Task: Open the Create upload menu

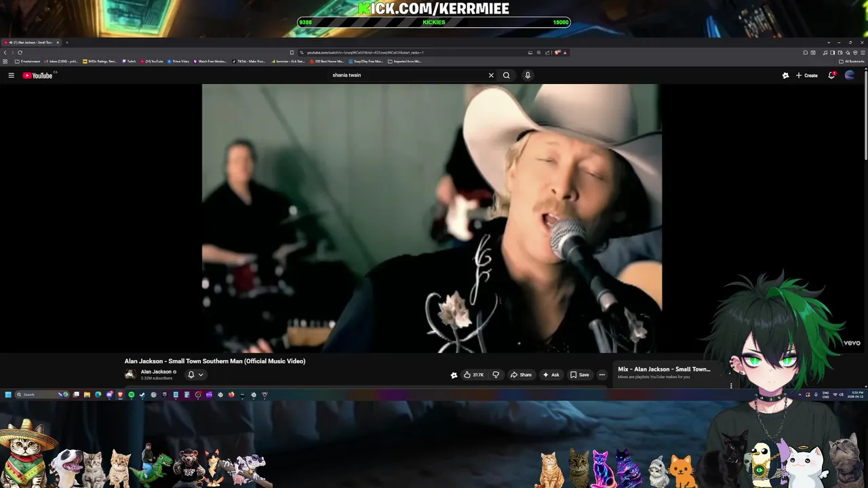Action: coord(807,75)
